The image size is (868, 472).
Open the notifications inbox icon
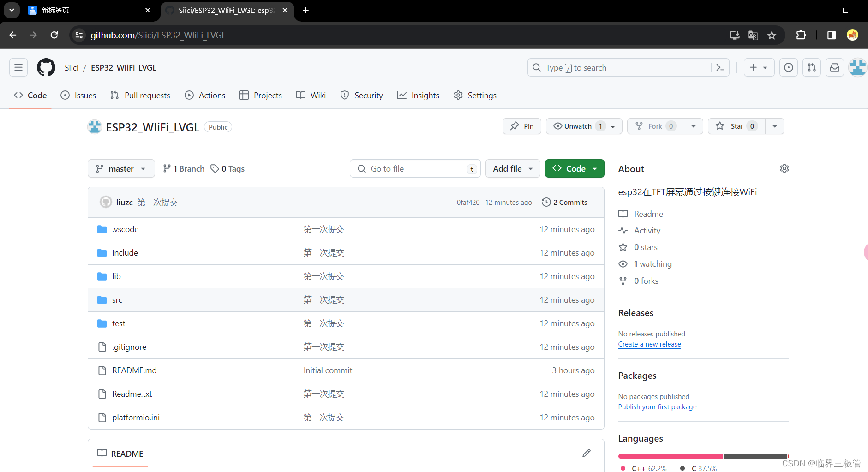click(835, 67)
